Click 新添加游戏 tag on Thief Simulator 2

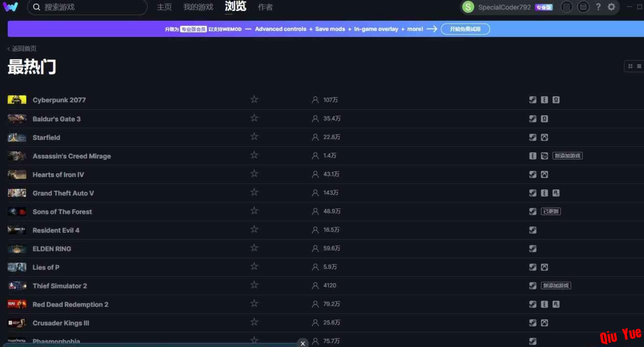pos(556,285)
